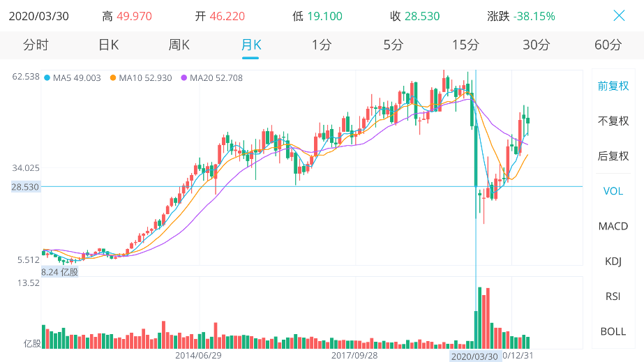The image size is (644, 362).
Task: Select the 月K monthly chart tab
Action: (x=250, y=45)
